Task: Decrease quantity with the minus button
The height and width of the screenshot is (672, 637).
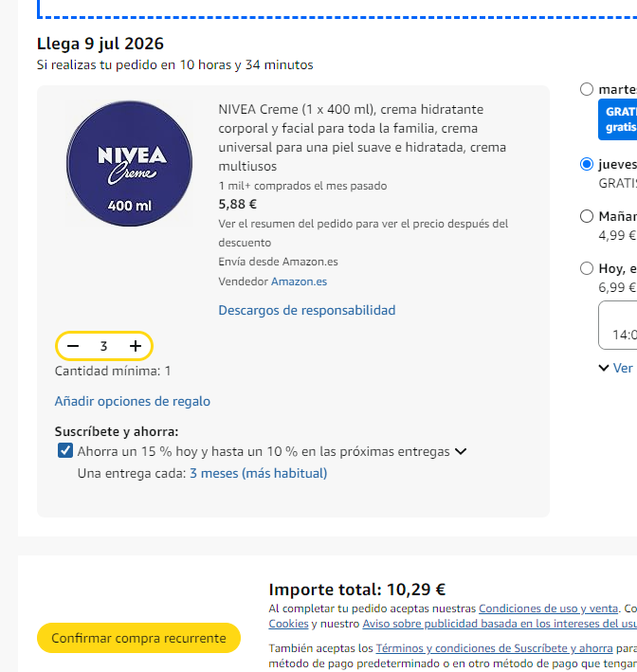Action: (x=73, y=346)
